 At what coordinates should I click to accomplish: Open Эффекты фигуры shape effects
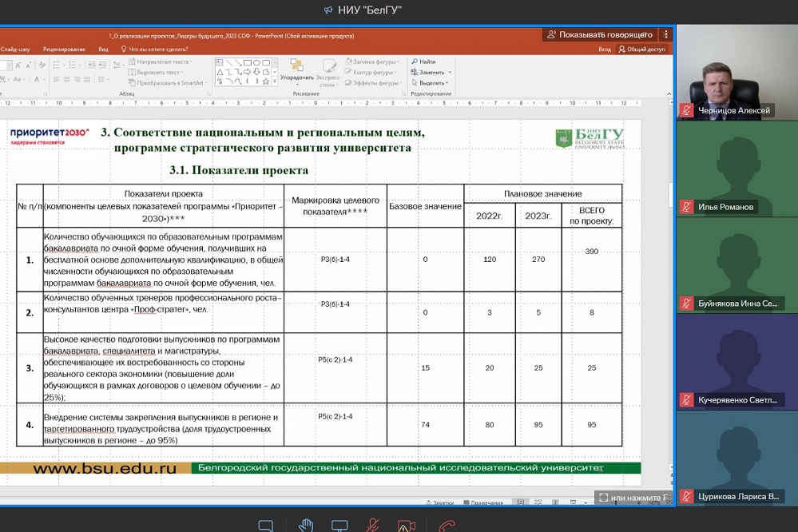click(x=374, y=83)
